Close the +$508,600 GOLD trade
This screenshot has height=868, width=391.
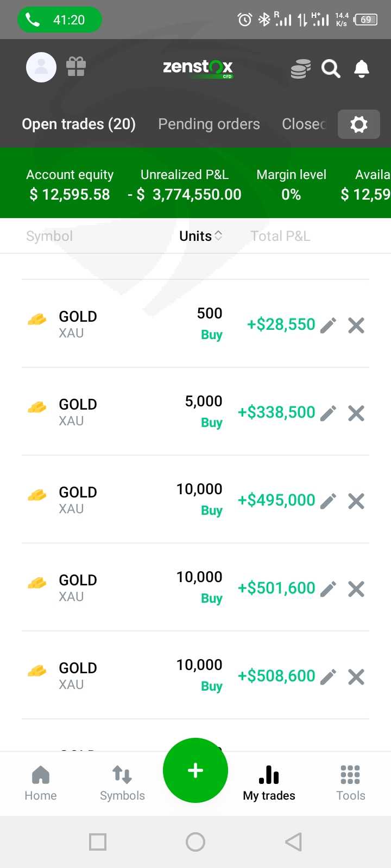click(356, 677)
